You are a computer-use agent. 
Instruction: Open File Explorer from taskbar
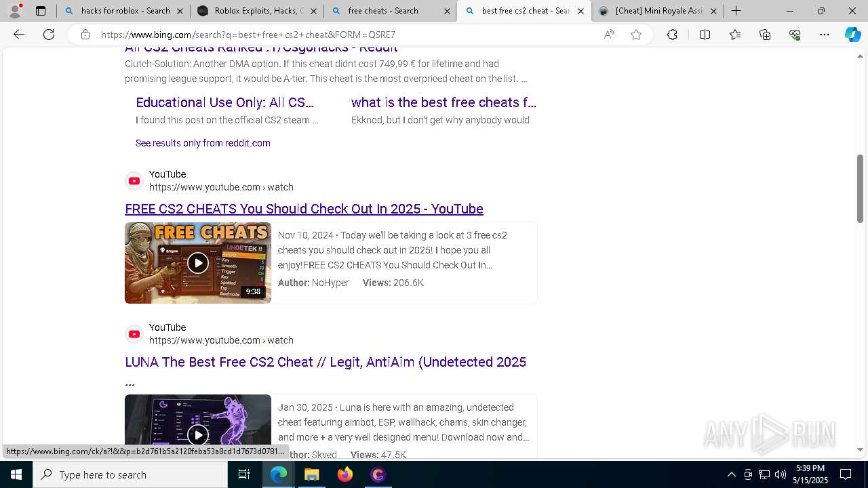(311, 474)
